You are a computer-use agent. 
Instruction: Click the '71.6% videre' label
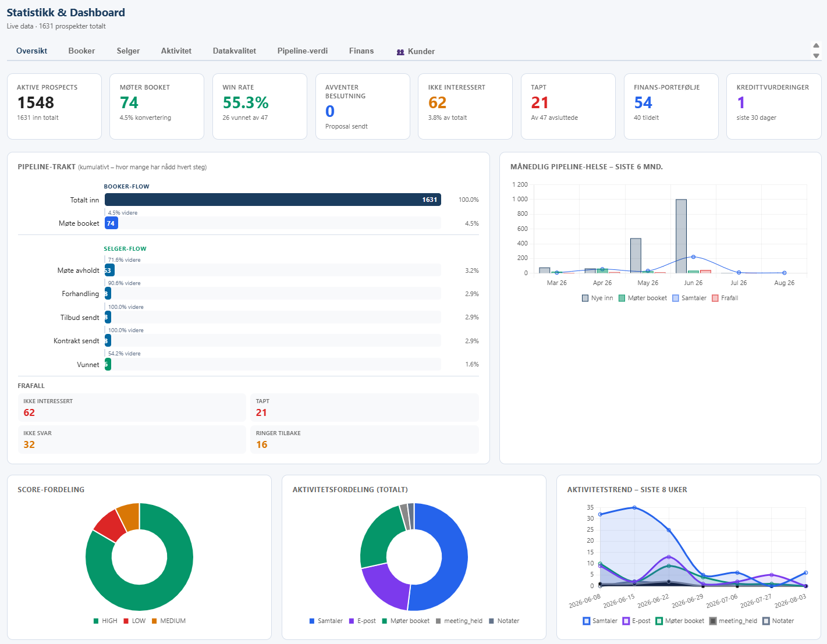[124, 260]
